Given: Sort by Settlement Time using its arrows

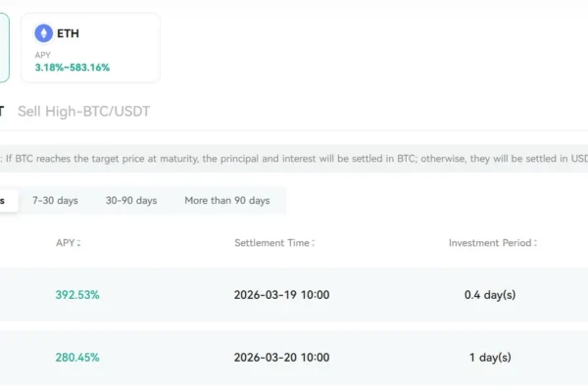Looking at the screenshot, I should [315, 242].
